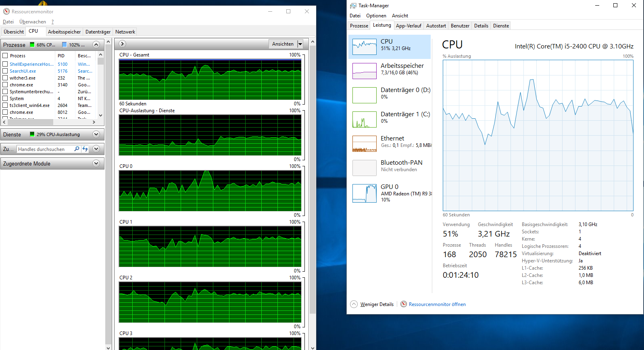The height and width of the screenshot is (350, 644).
Task: Switch to Übersicht tab in Ressourcenmonitor
Action: [x=14, y=32]
